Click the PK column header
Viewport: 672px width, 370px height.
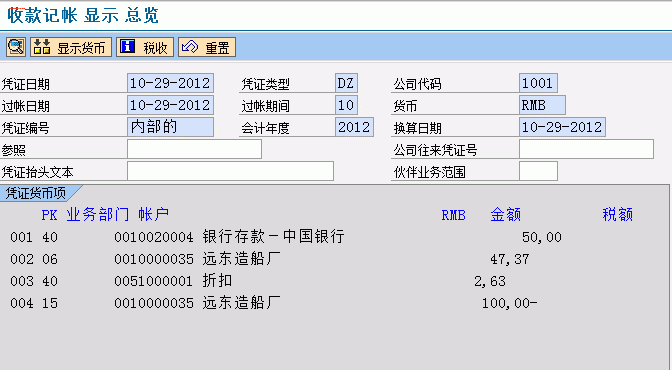[49, 215]
